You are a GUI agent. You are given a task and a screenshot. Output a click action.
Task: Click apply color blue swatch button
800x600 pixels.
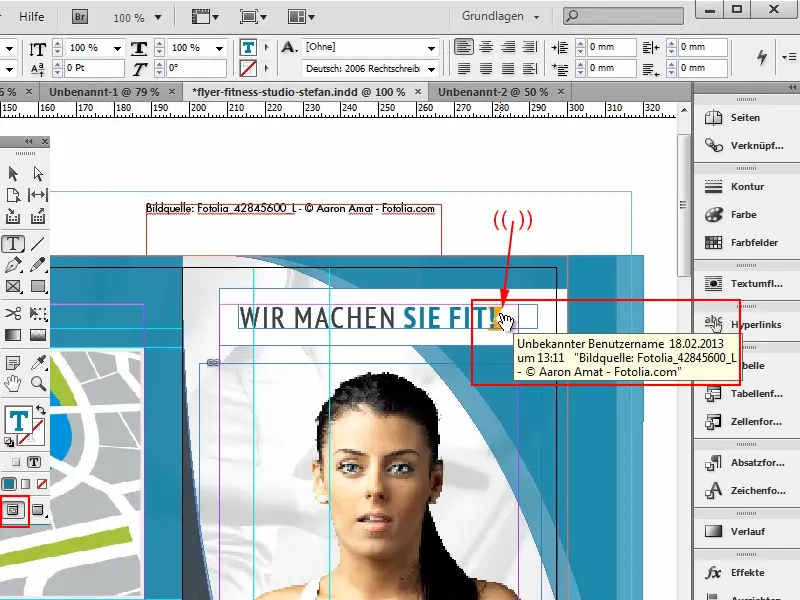[9, 484]
